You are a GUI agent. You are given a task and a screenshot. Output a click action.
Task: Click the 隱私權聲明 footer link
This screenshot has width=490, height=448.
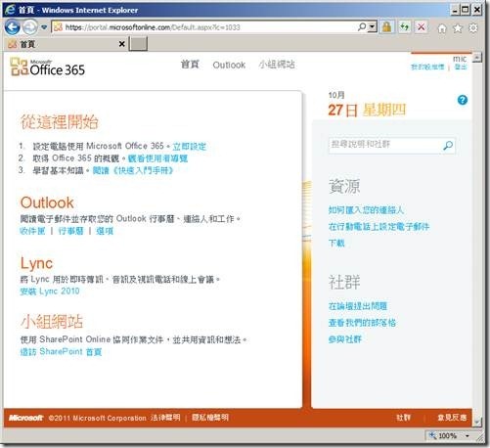[x=210, y=418]
